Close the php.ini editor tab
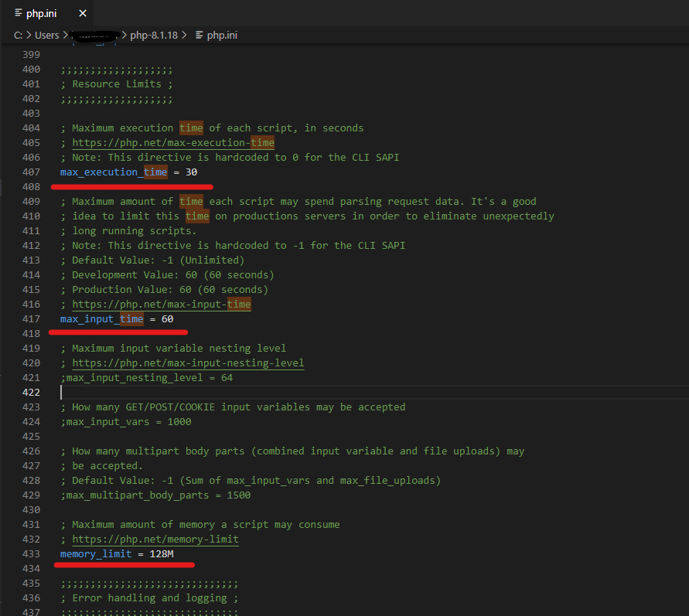This screenshot has height=616, width=689. point(83,13)
